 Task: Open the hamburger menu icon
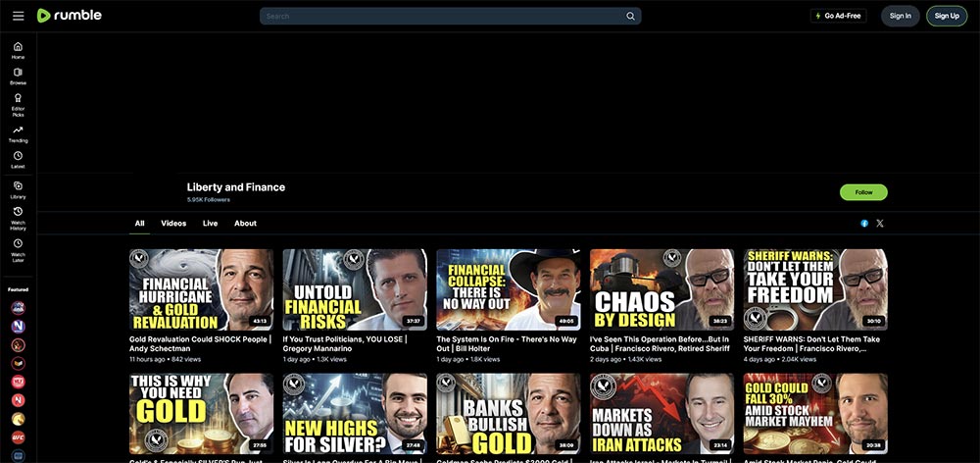pyautogui.click(x=18, y=16)
